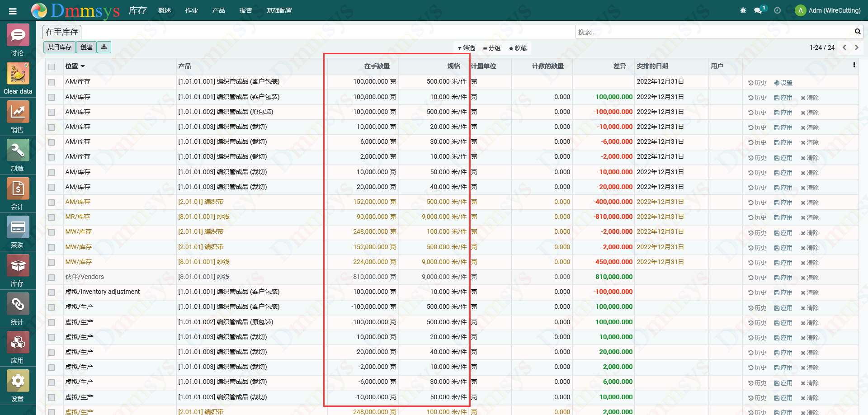
Task: Click the 某日库存 button
Action: 60,47
